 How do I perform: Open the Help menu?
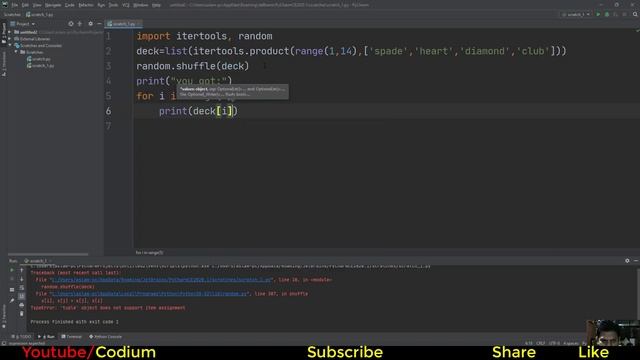coord(156,5)
